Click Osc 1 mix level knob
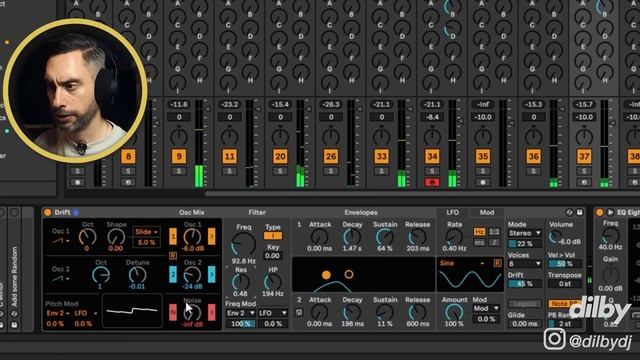Screen dimensions: 640x360 [192, 236]
